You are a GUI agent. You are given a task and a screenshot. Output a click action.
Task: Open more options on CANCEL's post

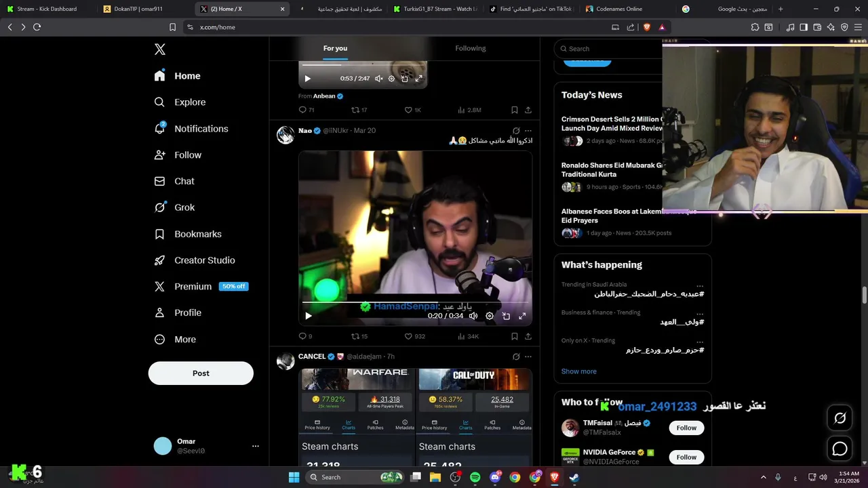[528, 357]
